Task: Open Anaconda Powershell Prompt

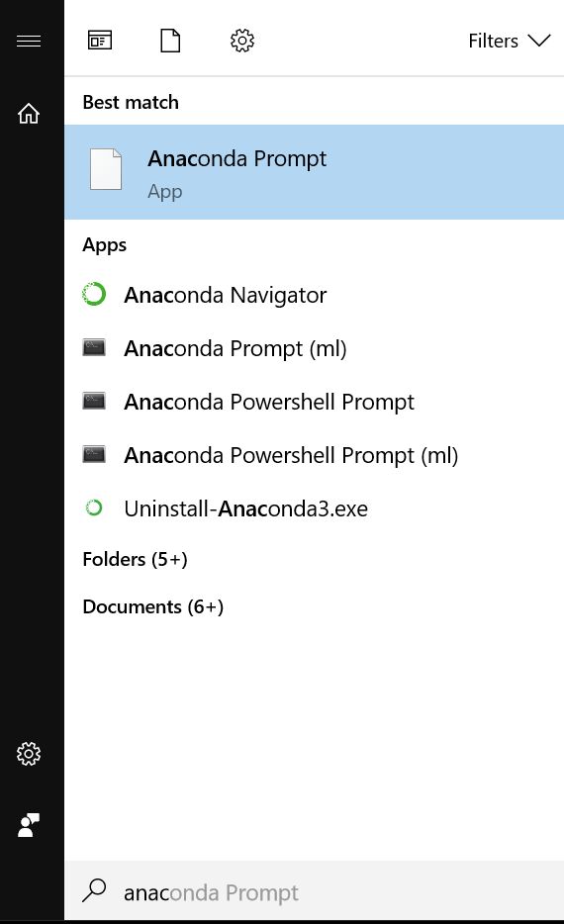Action: [314, 402]
